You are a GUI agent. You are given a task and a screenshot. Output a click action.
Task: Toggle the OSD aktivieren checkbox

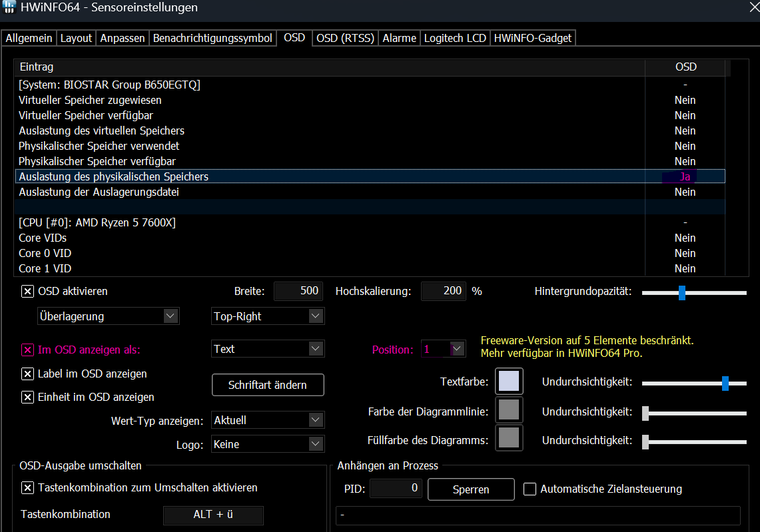(27, 291)
